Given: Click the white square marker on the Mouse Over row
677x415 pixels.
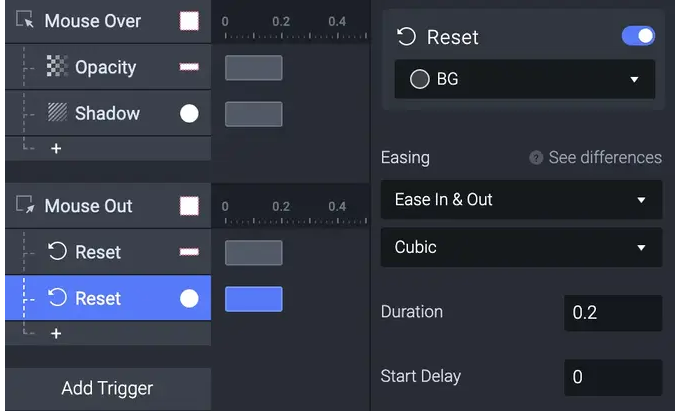Looking at the screenshot, I should (189, 21).
